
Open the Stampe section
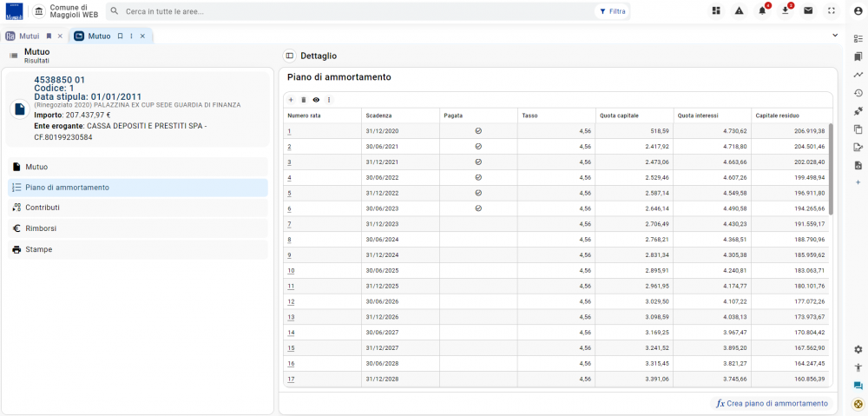(138, 249)
